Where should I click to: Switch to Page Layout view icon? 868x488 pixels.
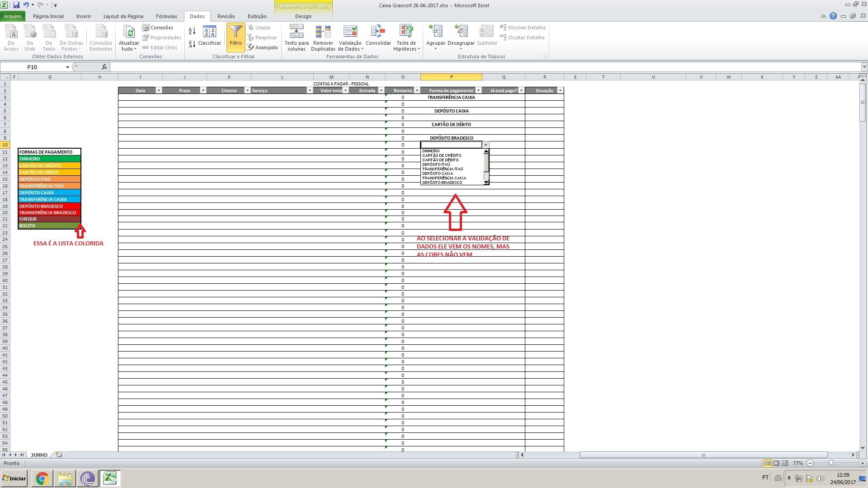[x=776, y=463]
